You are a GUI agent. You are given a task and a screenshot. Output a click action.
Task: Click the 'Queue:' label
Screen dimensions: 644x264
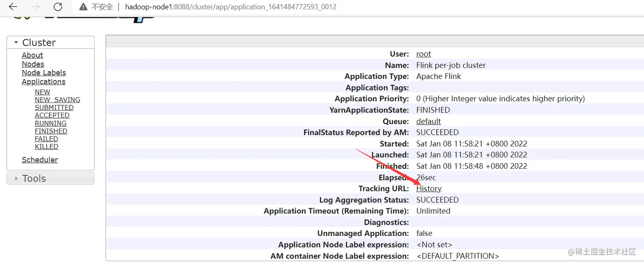(x=396, y=121)
